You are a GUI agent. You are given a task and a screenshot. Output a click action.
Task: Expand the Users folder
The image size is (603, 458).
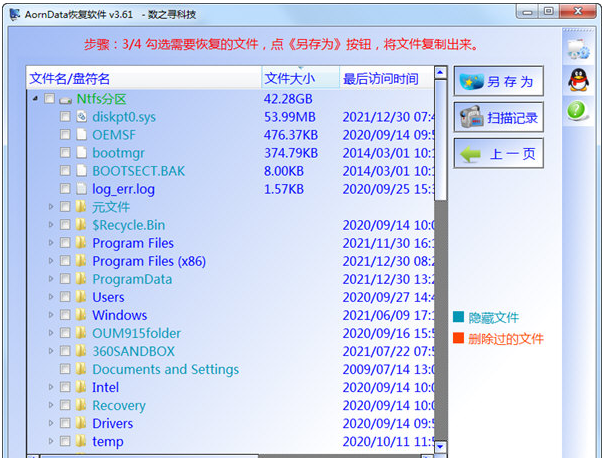pos(51,297)
